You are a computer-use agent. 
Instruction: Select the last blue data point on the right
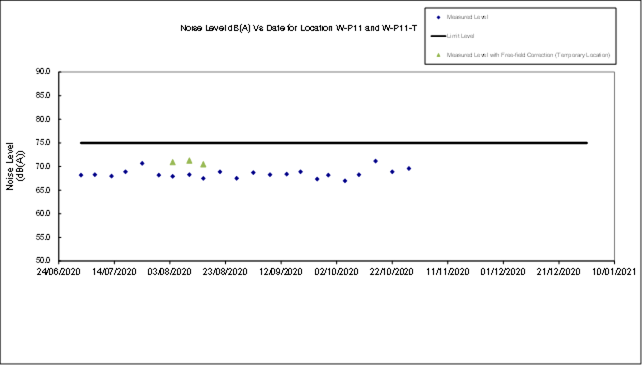409,168
